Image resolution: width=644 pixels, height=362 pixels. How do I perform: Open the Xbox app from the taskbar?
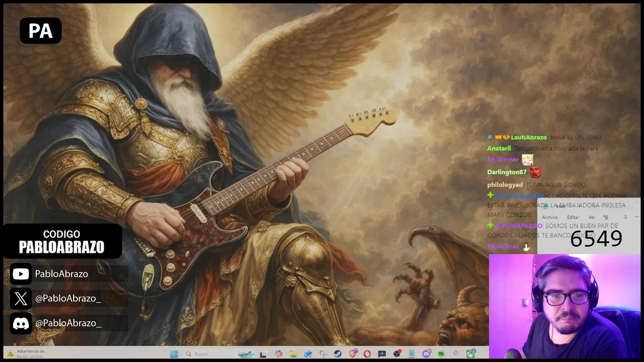[x=471, y=354]
